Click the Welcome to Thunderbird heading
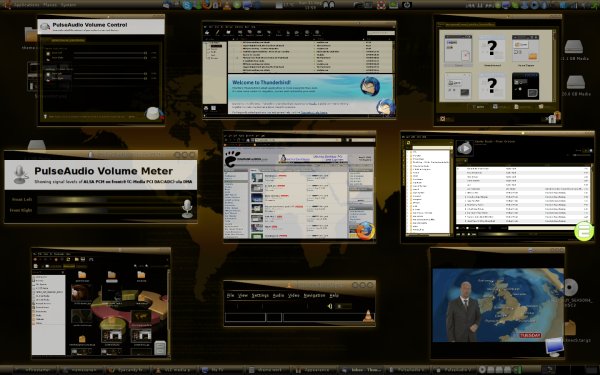Viewport: 600px width, 375px height. (261, 82)
